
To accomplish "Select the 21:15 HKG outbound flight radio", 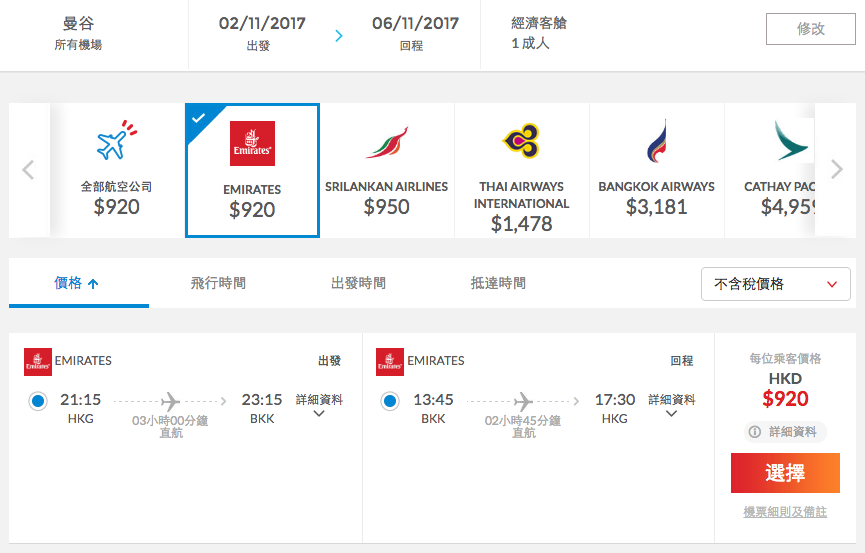I will point(38,401).
